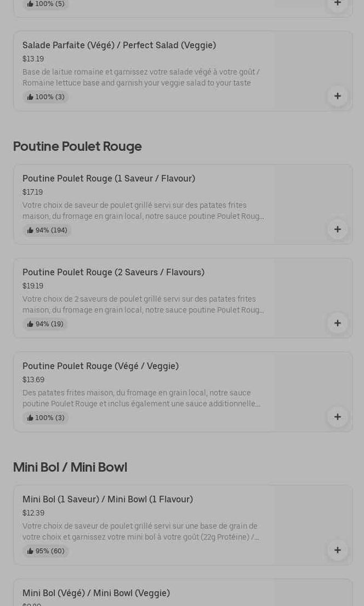Open Mini Bol (1 Saveur) / Mini Bowl item
364x606 pixels.
point(107,500)
